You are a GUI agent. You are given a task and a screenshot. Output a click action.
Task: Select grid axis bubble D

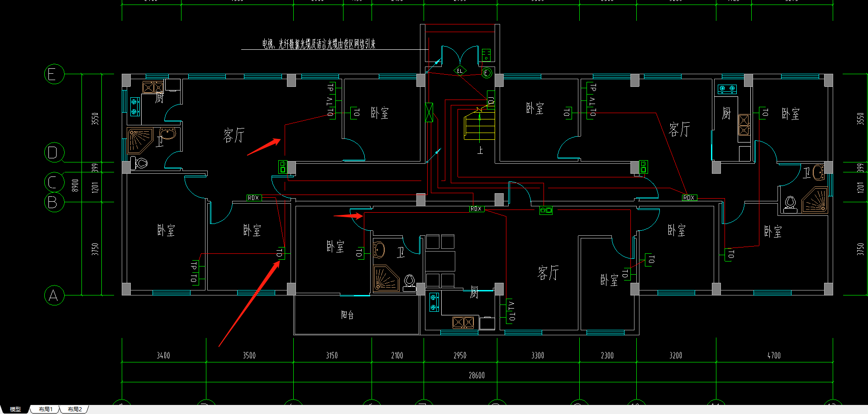point(54,152)
